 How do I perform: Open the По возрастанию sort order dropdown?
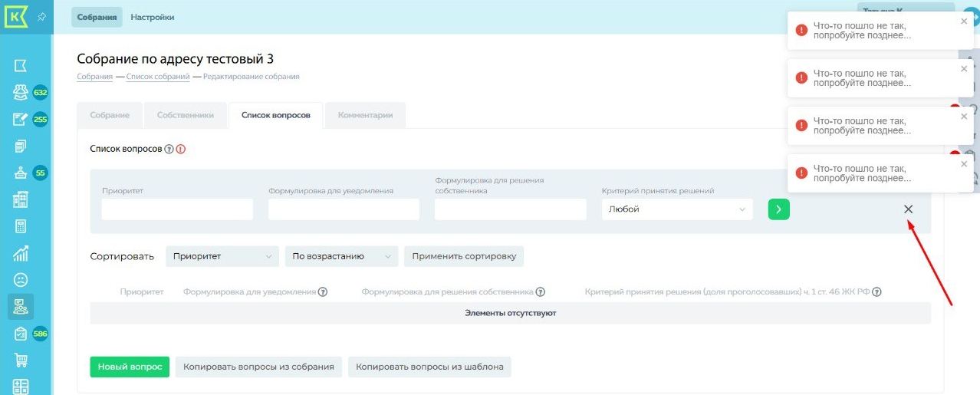tap(341, 256)
